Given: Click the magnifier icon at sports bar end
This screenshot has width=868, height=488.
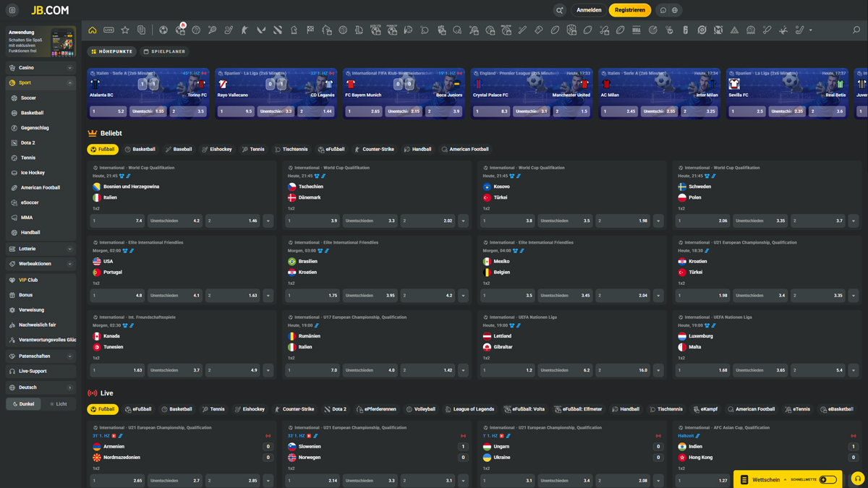Looking at the screenshot, I should (856, 30).
